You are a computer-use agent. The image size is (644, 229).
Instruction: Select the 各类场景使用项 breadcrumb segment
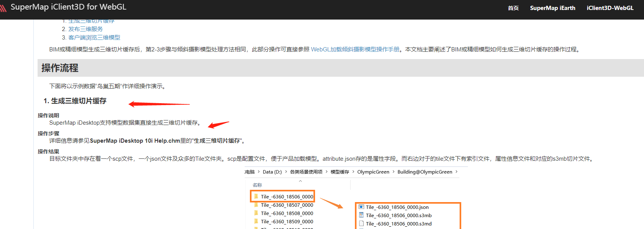306,172
